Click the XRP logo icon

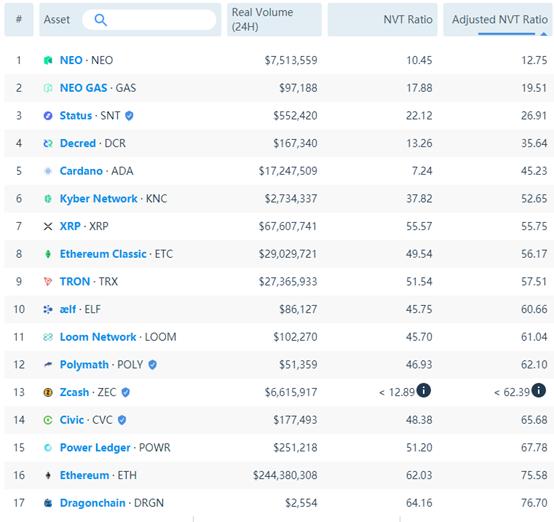pyautogui.click(x=48, y=226)
